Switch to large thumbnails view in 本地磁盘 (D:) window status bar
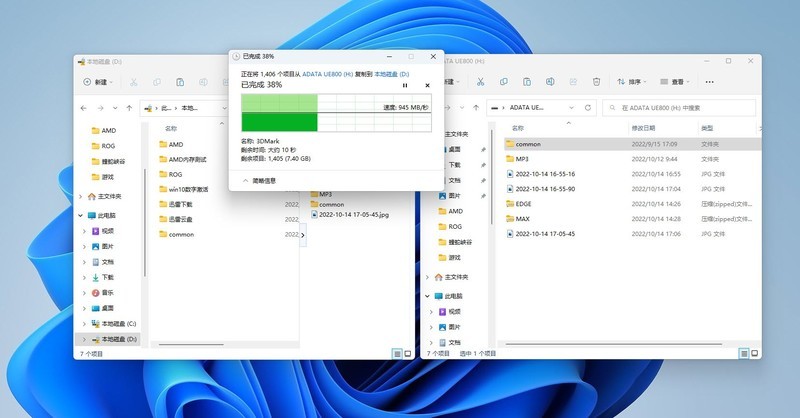 [408, 354]
